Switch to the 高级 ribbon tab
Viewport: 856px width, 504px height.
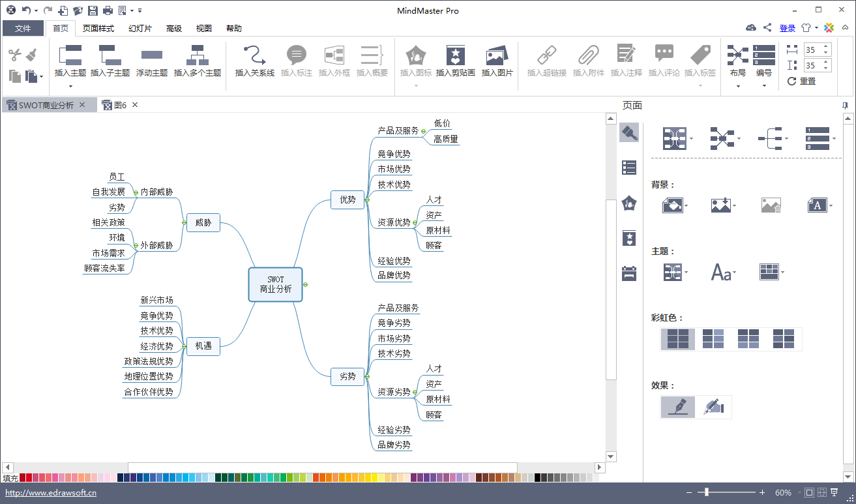tap(174, 28)
